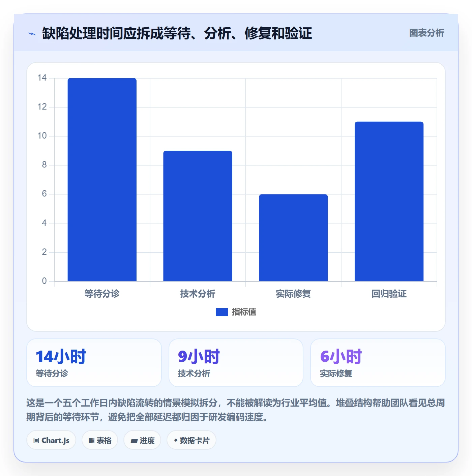The height and width of the screenshot is (476, 472).
Task: Click the 技术分析 x-axis label
Action: point(198,294)
